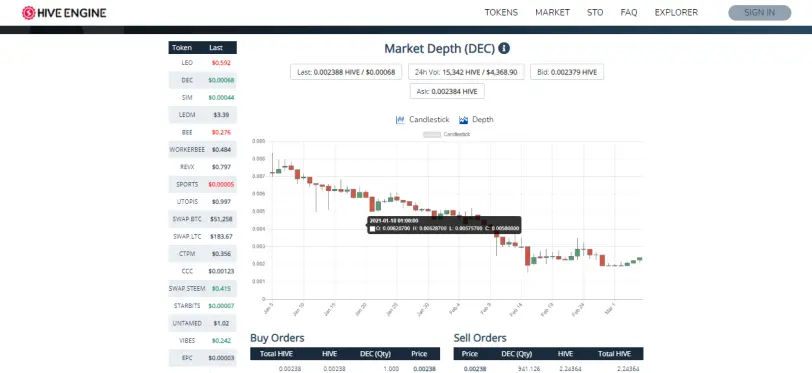Click the Jan 5 label on chart axis
Viewport: 812px width, 373px height.
point(268,308)
